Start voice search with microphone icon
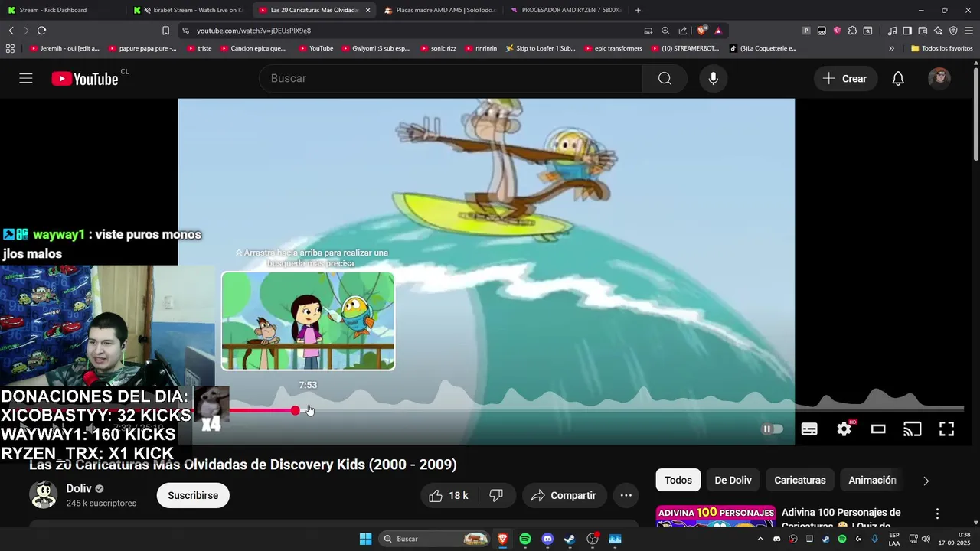The width and height of the screenshot is (980, 551). tap(714, 78)
